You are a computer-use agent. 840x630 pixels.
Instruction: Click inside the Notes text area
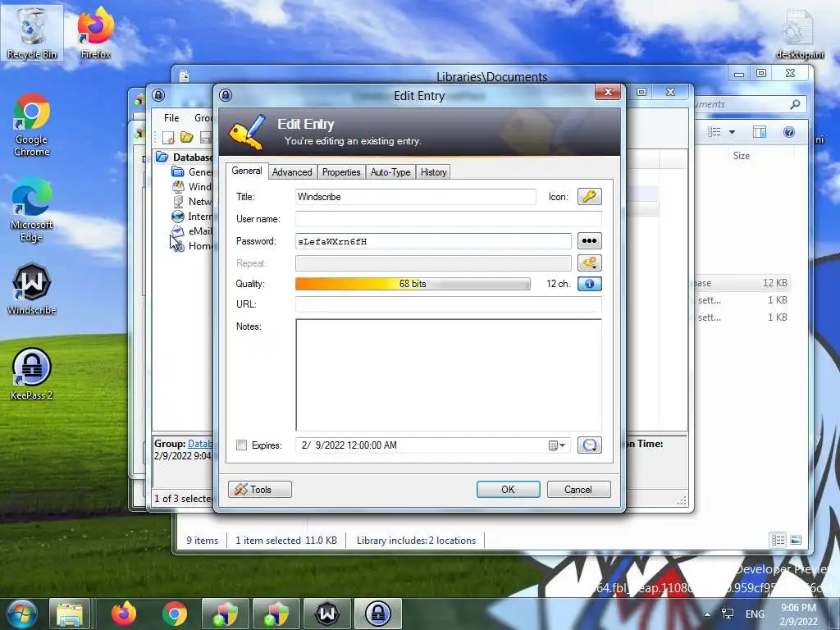tap(449, 374)
